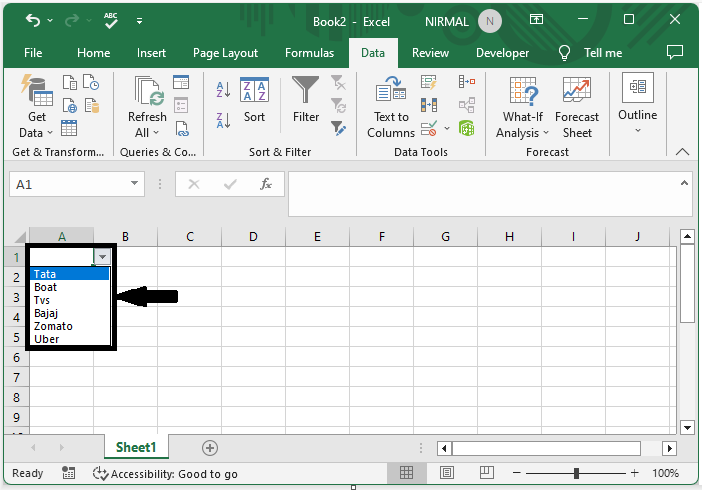Image resolution: width=702 pixels, height=490 pixels.
Task: Collapse the ribbon with chevron
Action: coord(682,152)
